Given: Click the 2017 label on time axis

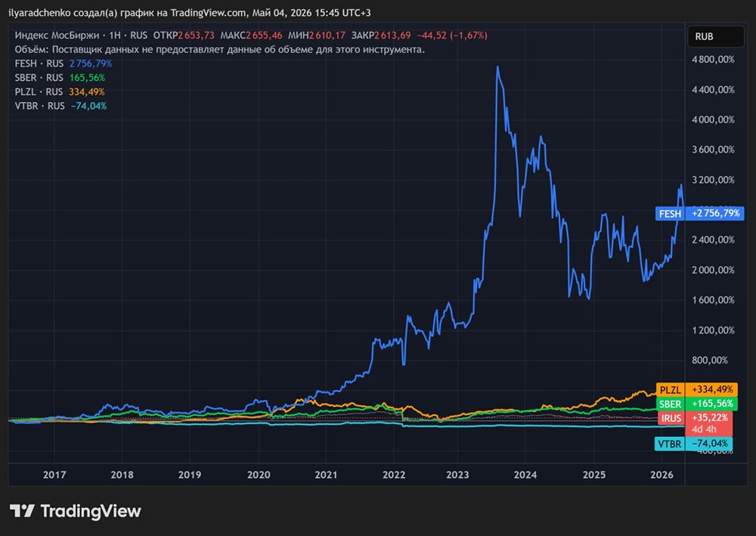Looking at the screenshot, I should (54, 475).
